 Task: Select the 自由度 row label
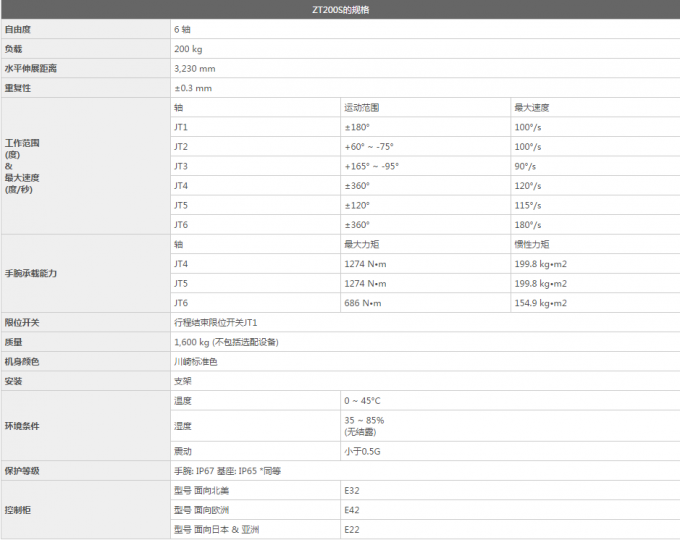click(18, 30)
